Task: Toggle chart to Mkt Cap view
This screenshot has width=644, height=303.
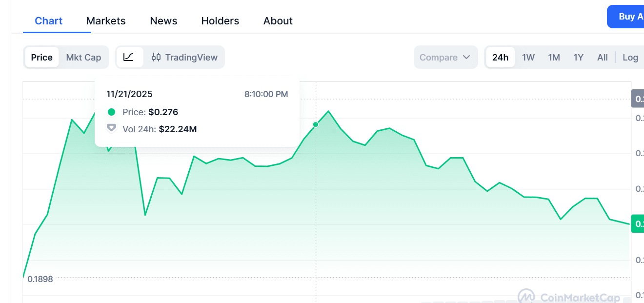Action: coord(83,57)
